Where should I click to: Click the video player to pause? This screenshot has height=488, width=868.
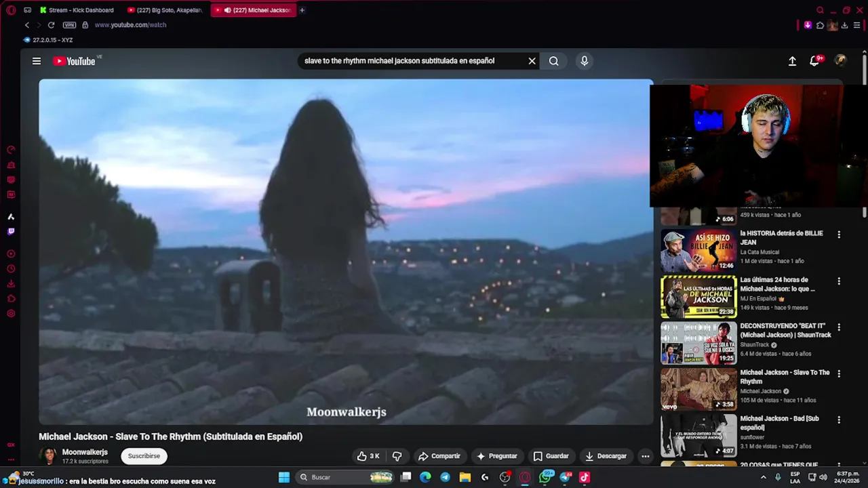[x=346, y=251]
